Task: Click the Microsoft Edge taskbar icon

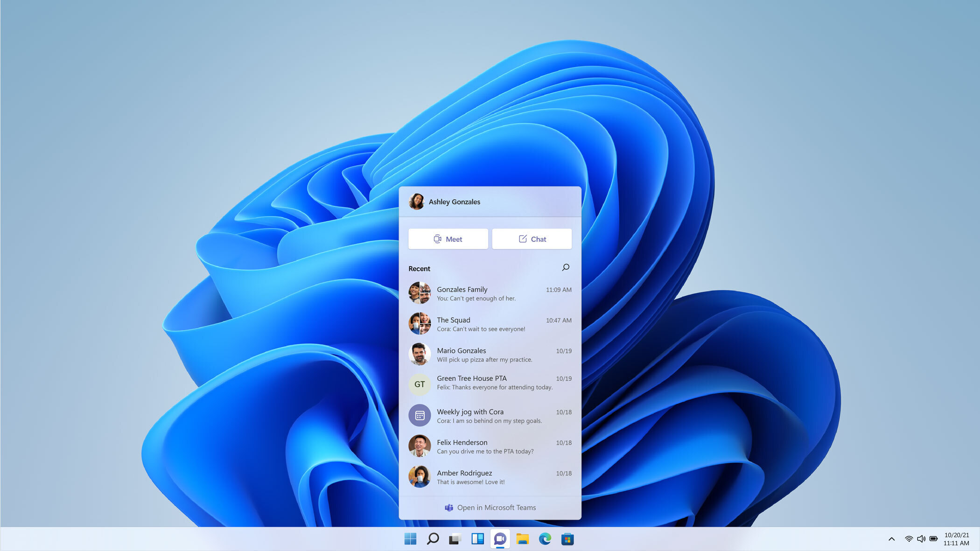Action: point(546,538)
